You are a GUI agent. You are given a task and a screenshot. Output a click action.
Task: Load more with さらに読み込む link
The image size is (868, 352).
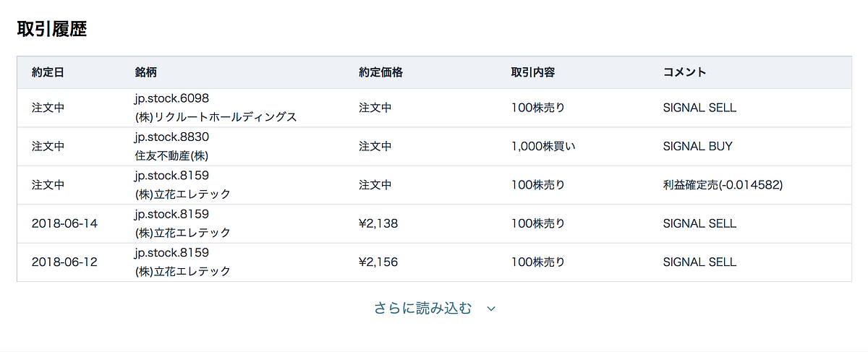pos(422,308)
